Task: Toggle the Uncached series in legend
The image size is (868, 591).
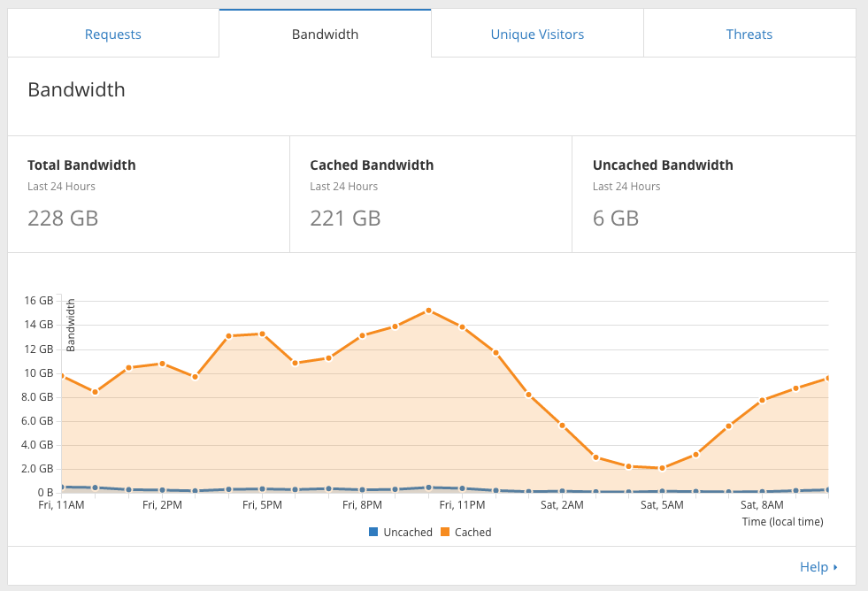Action: point(407,533)
